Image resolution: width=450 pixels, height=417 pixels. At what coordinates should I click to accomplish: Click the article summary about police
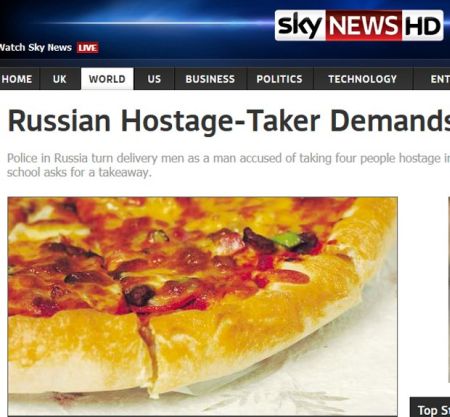(x=228, y=165)
